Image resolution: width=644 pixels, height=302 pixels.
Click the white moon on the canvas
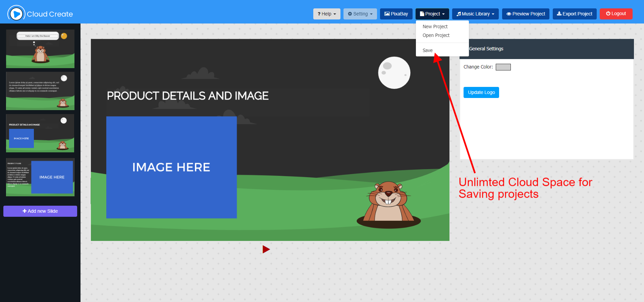(394, 73)
